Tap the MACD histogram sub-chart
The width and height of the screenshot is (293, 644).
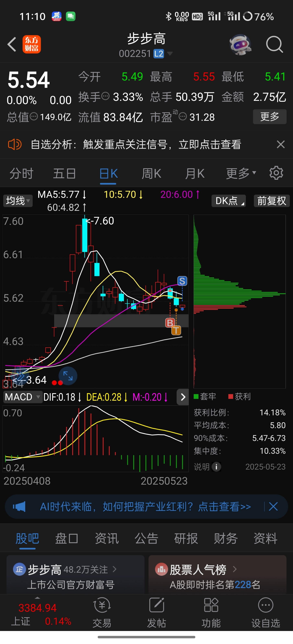[95, 438]
